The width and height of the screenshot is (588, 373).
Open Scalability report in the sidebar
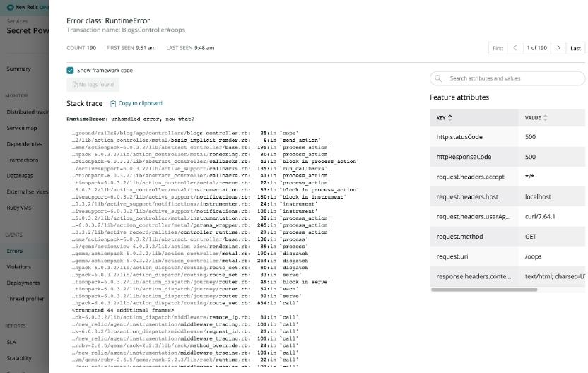19,358
